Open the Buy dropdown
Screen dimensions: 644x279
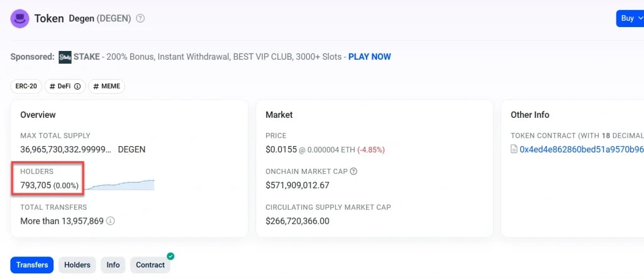pyautogui.click(x=630, y=18)
